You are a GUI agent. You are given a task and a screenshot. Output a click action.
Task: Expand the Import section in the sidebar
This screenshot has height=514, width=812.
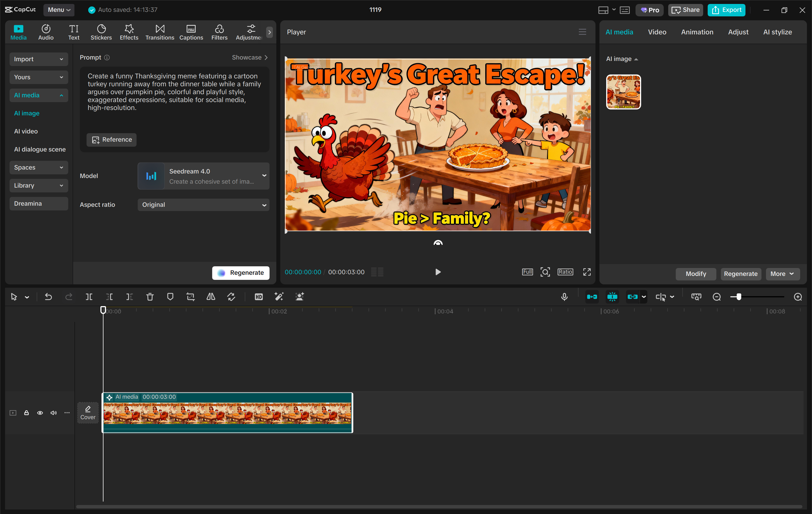(39, 59)
